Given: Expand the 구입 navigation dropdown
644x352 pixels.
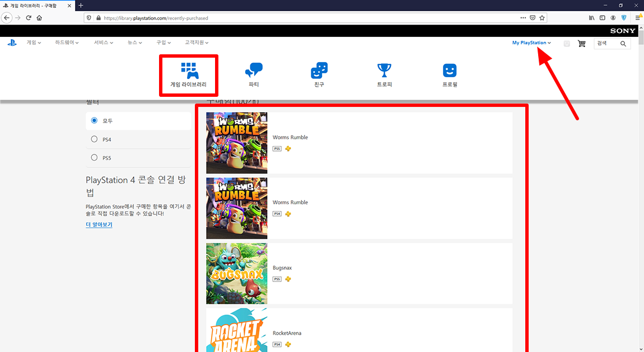Looking at the screenshot, I should [163, 43].
